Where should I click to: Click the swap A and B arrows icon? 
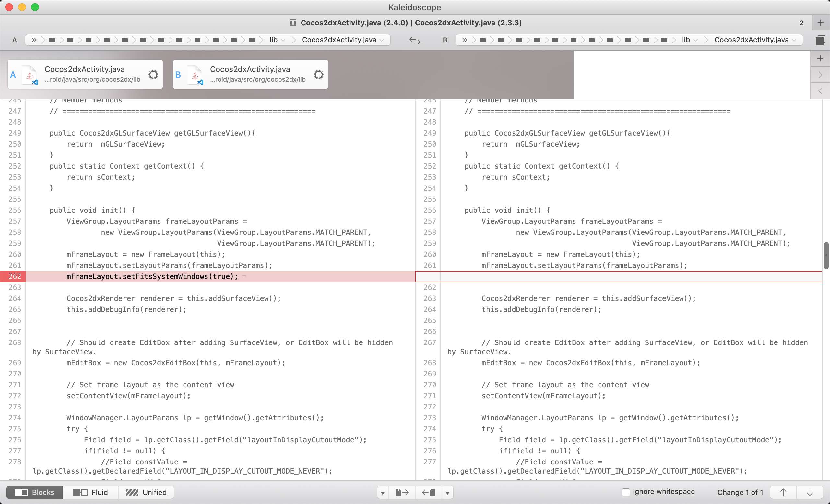[x=415, y=40]
